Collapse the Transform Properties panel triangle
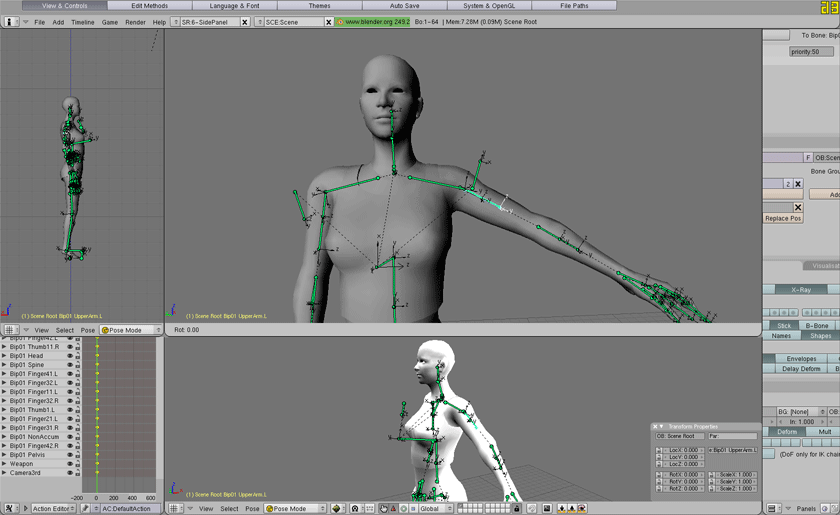The height and width of the screenshot is (515, 840). click(662, 427)
